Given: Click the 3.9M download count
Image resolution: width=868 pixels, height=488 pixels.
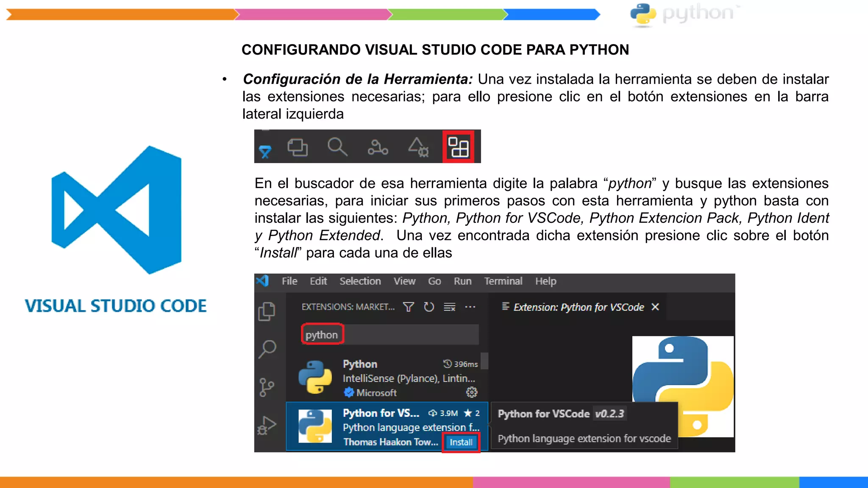Looking at the screenshot, I should (443, 413).
